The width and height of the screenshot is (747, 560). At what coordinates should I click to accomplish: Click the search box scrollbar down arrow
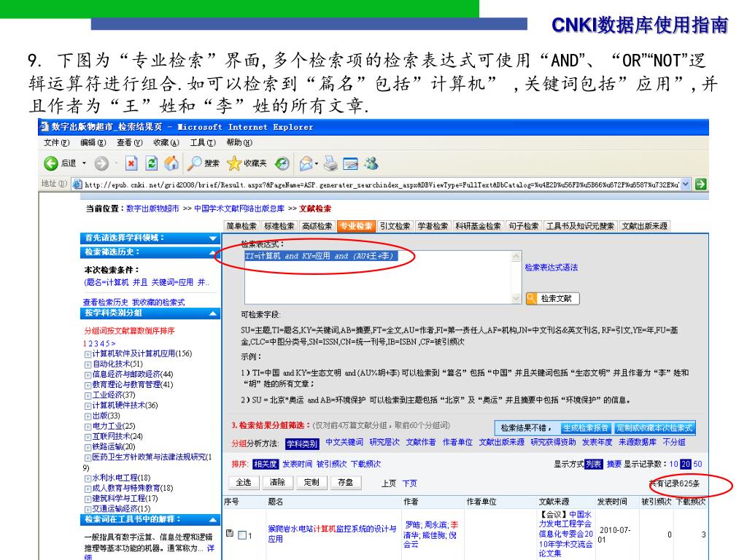(x=516, y=298)
